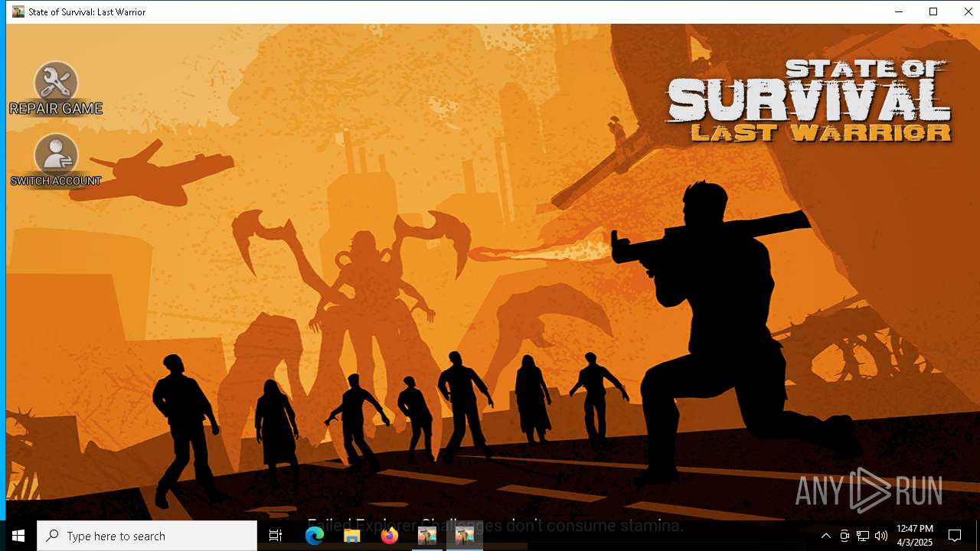Open Task View on the taskbar

pyautogui.click(x=276, y=536)
